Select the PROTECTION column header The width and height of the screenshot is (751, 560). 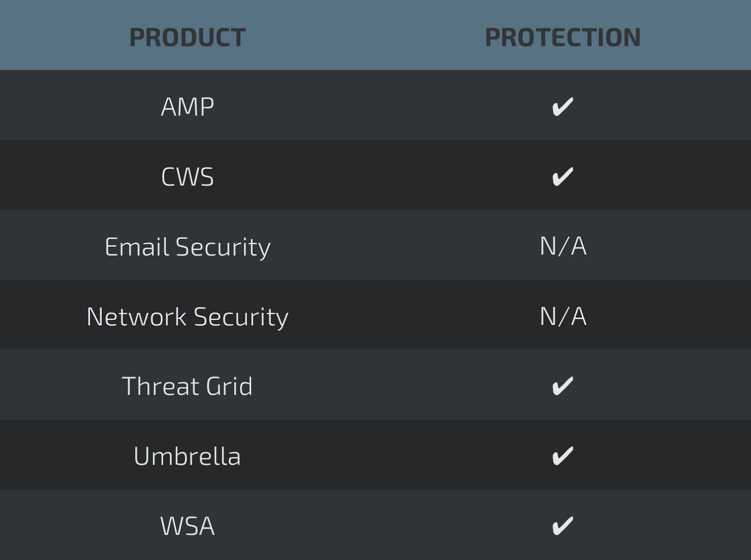click(563, 38)
